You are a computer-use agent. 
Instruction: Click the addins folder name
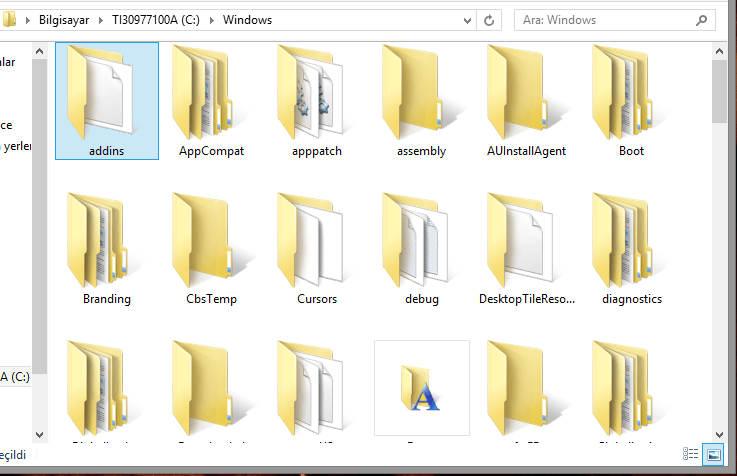click(107, 151)
